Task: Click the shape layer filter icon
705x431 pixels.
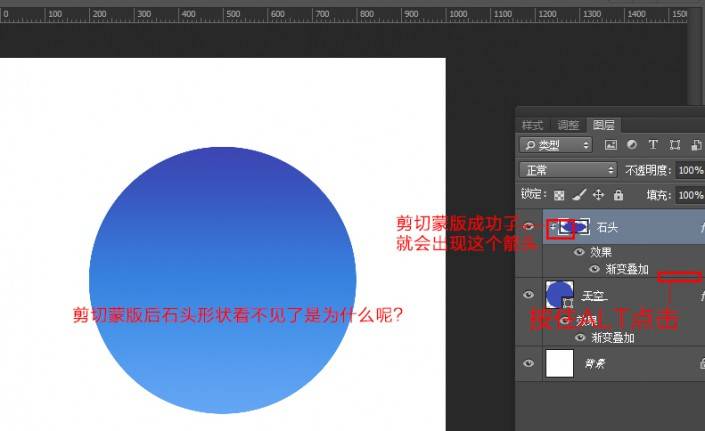Action: 675,146
